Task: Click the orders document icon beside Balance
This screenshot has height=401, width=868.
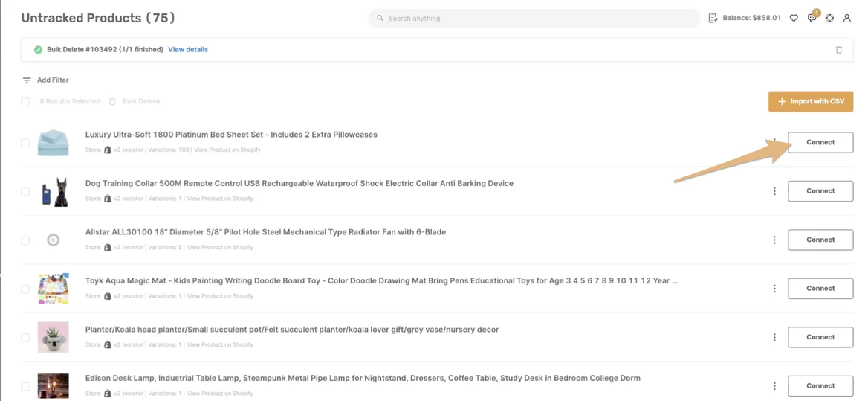Action: [x=713, y=18]
